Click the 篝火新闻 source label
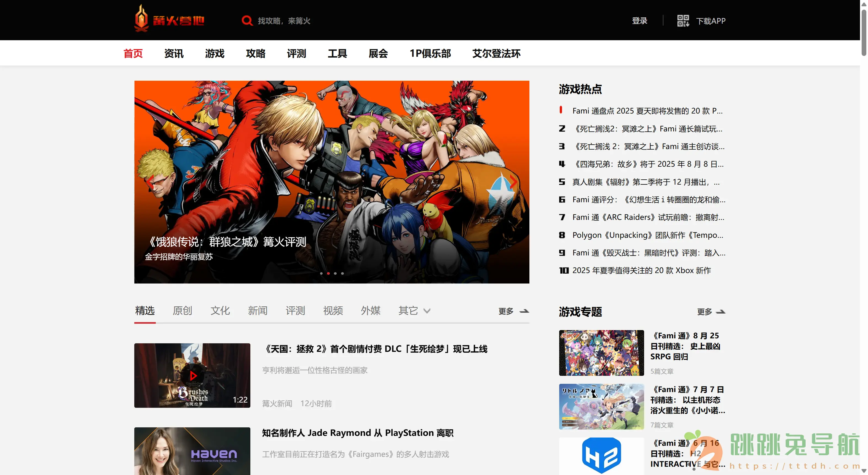Viewport: 868px width, 475px height. [x=277, y=403]
